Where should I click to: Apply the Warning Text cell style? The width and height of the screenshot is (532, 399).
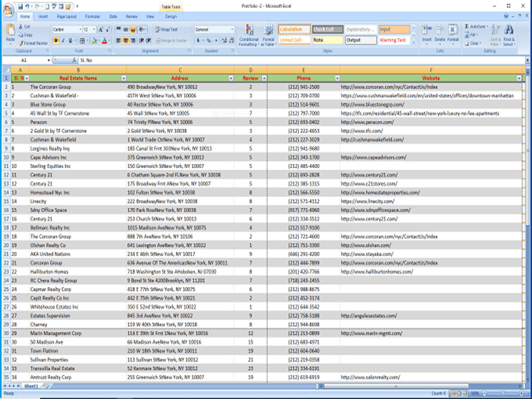[x=394, y=40]
